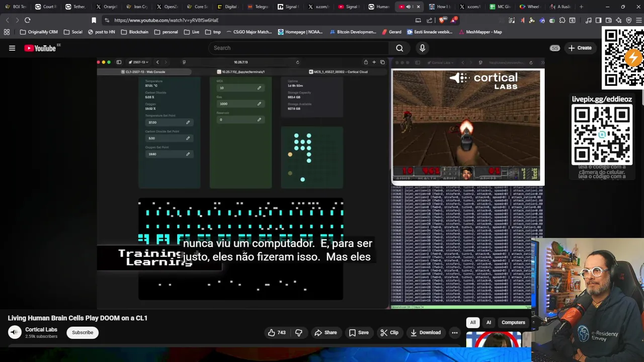Switch to the MC Giv tab

pyautogui.click(x=500, y=7)
